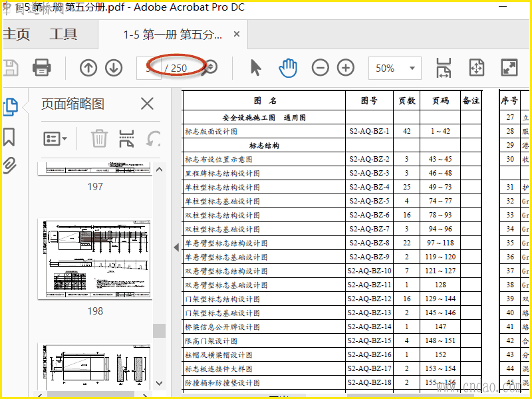Zoom in with plus button
The image size is (532, 399).
[x=346, y=68]
